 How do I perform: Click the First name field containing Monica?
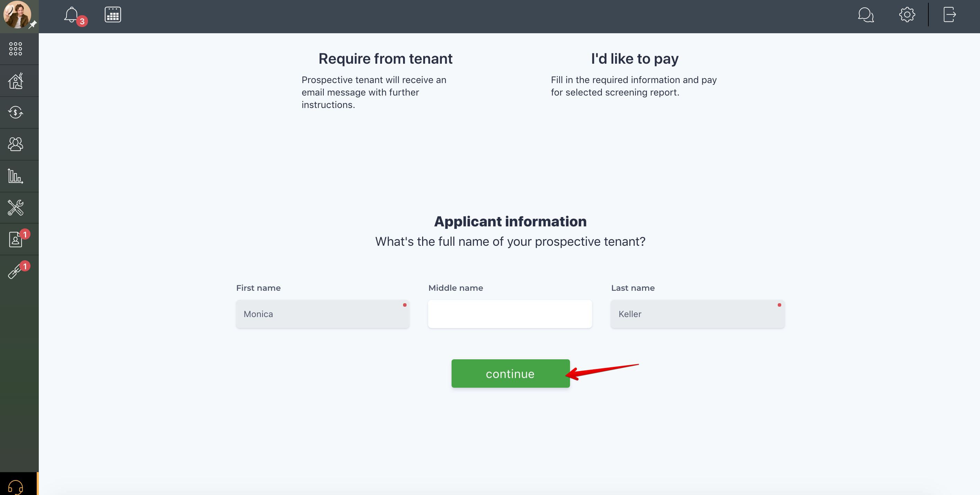tap(323, 314)
